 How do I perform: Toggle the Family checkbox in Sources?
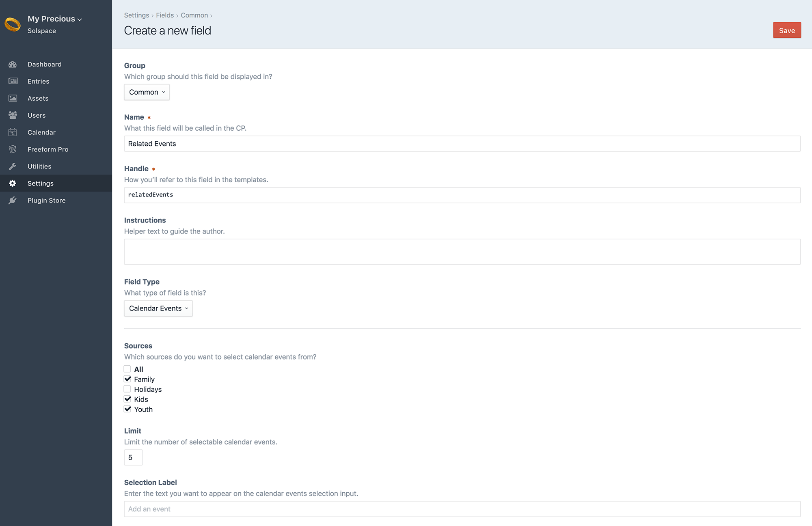tap(127, 379)
